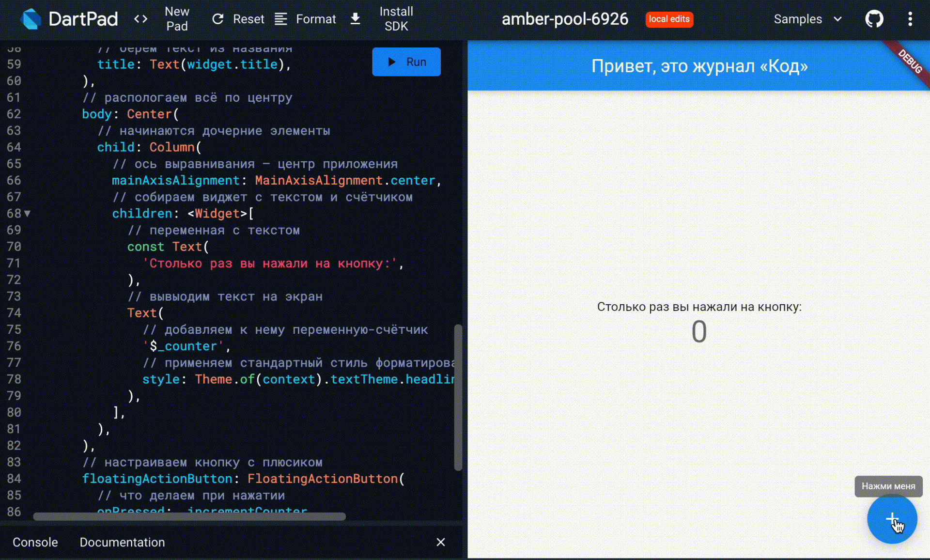
Task: Click the code brackets New Pad icon
Action: pyautogui.click(x=140, y=19)
